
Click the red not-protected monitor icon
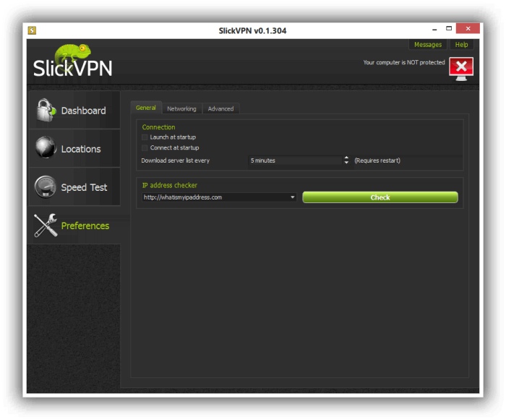point(461,69)
